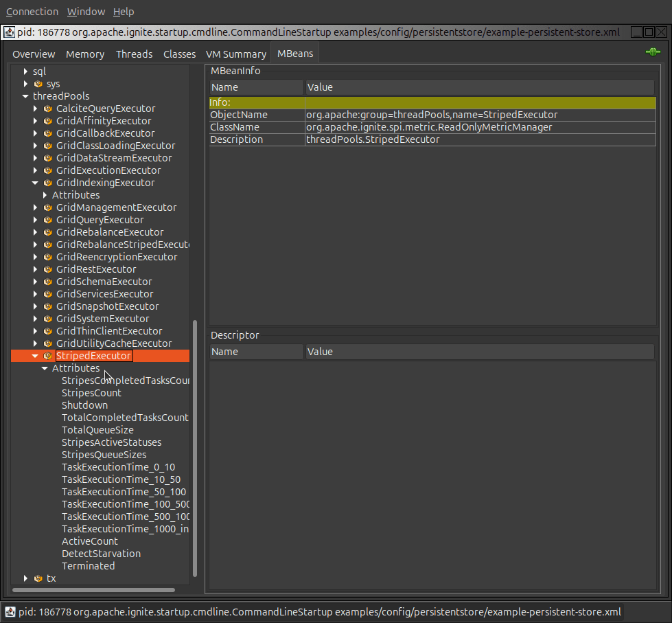
Task: Click the StripedExecutor bean icon
Action: pos(48,356)
